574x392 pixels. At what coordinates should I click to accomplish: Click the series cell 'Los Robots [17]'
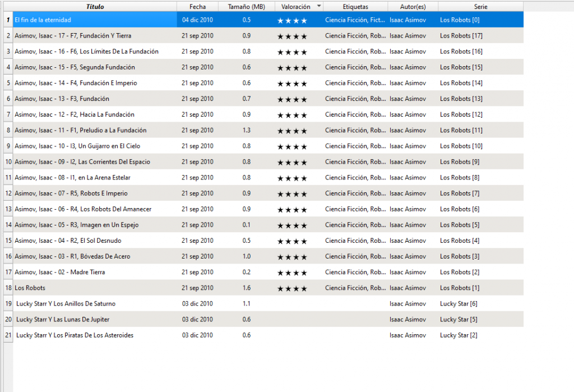tap(461, 35)
